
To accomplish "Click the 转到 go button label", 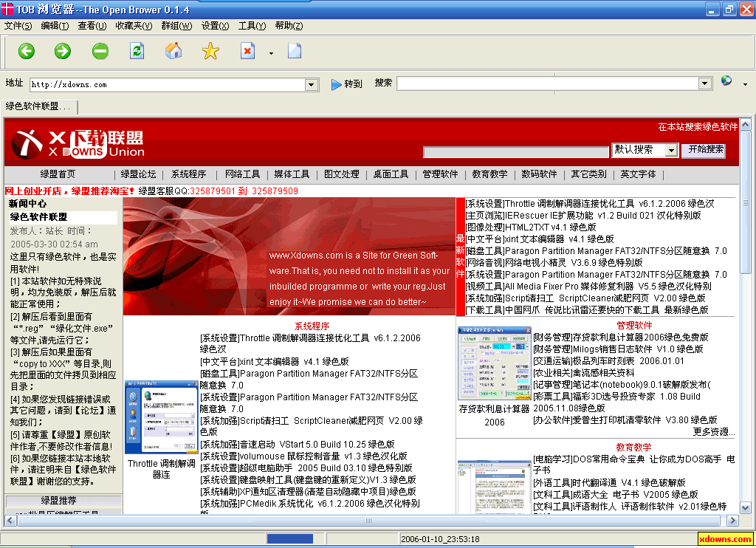I will pos(353,84).
